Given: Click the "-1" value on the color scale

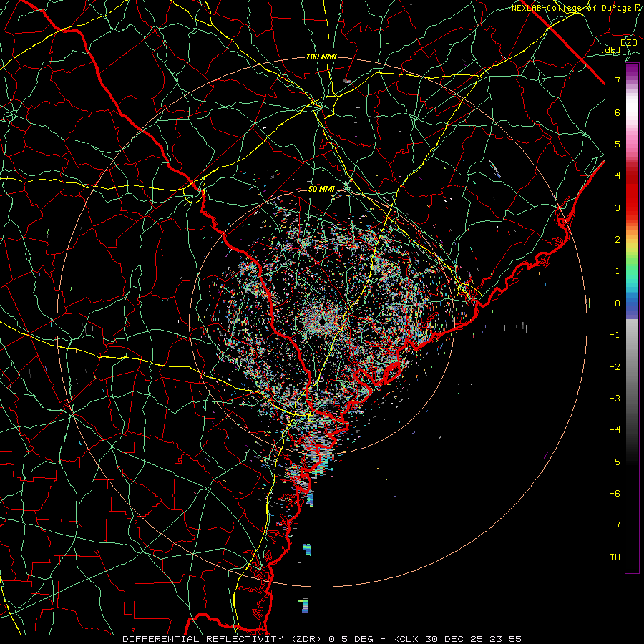Looking at the screenshot, I should 615,335.
